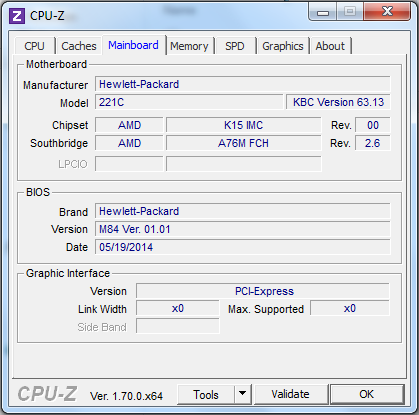Click the A76M FCH southbridge value
419x415 pixels.
tap(244, 143)
